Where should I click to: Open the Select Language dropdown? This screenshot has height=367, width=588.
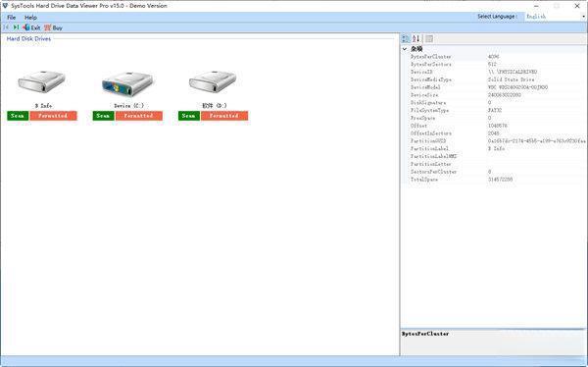[556, 17]
